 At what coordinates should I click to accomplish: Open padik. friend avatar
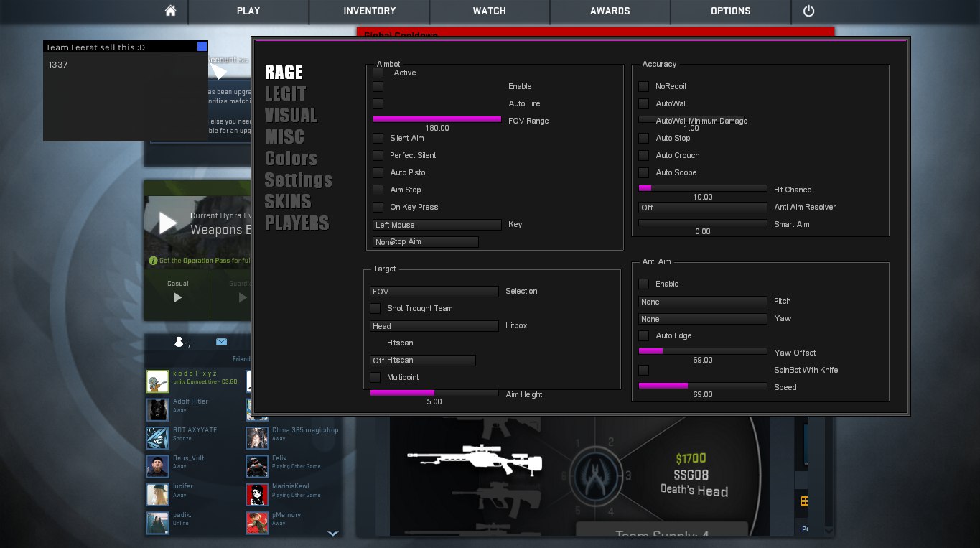(x=157, y=523)
